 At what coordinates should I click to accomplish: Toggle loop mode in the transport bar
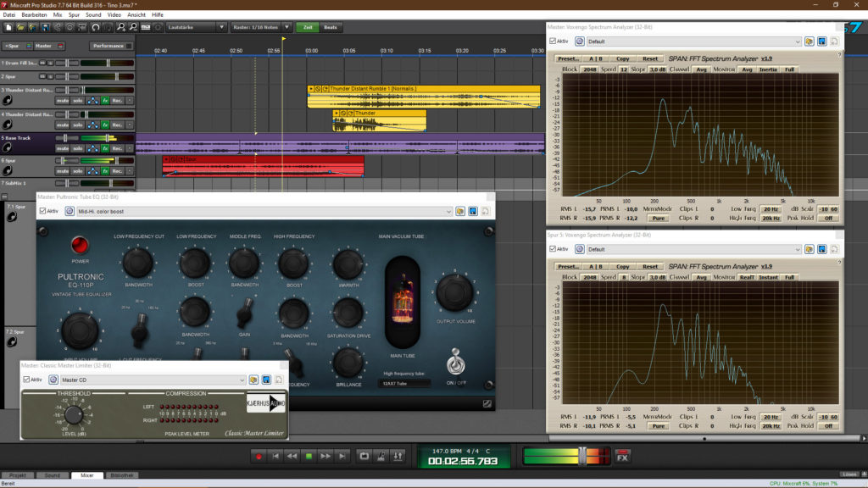(x=364, y=457)
